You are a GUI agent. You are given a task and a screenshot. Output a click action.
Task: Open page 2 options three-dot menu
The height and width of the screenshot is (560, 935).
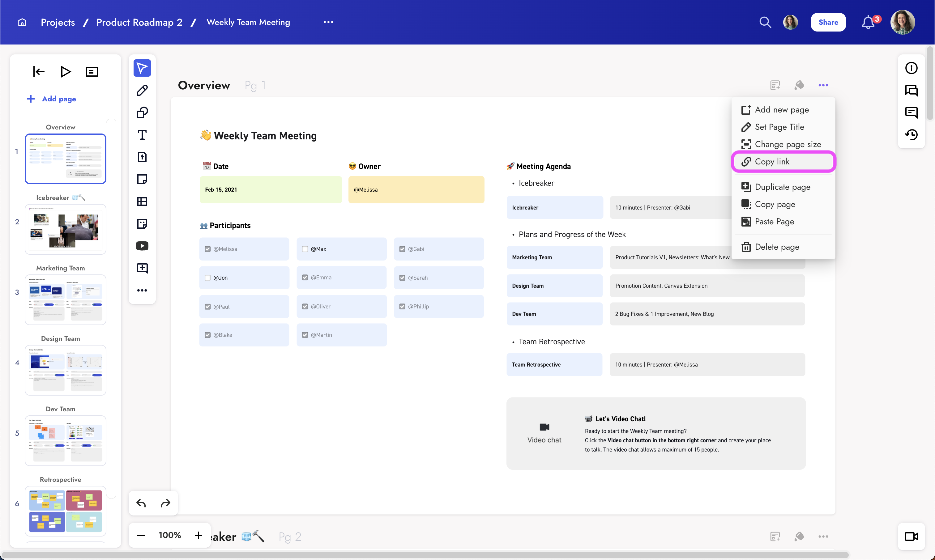pos(823,536)
